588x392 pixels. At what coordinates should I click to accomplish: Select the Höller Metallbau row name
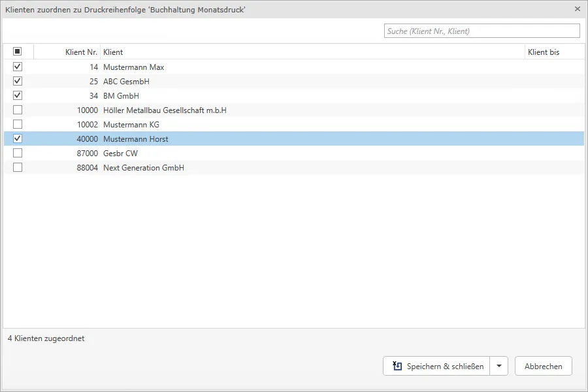(165, 110)
